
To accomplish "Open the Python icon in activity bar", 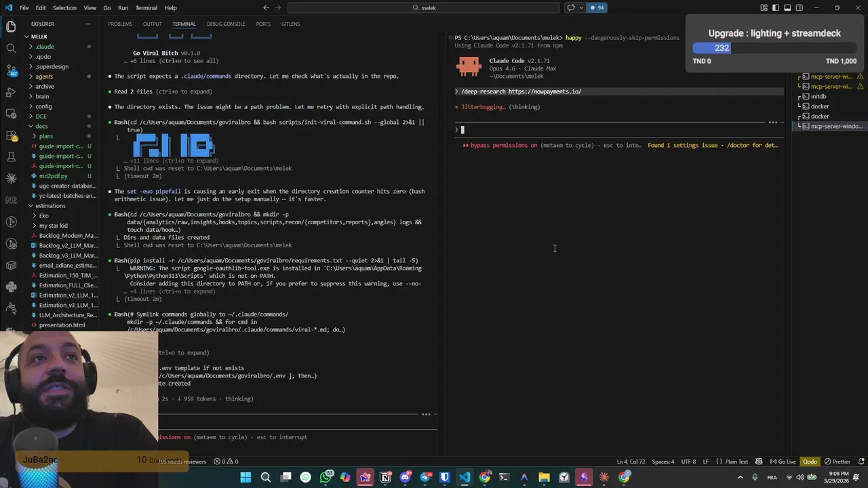I will [11, 287].
